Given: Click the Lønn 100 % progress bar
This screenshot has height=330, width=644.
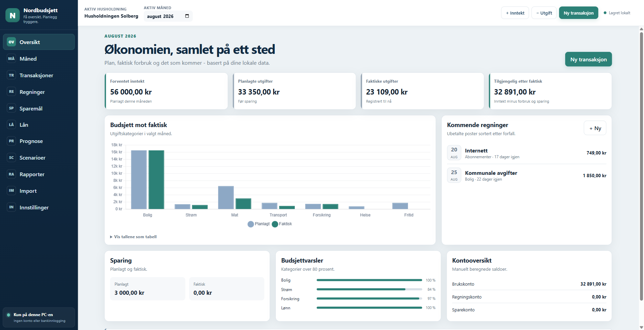Looking at the screenshot, I should tap(369, 308).
